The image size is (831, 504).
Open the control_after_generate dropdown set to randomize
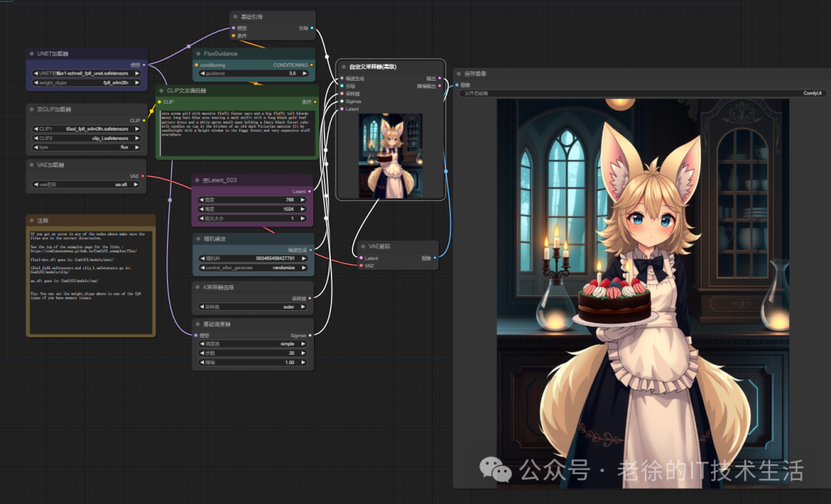[x=253, y=268]
